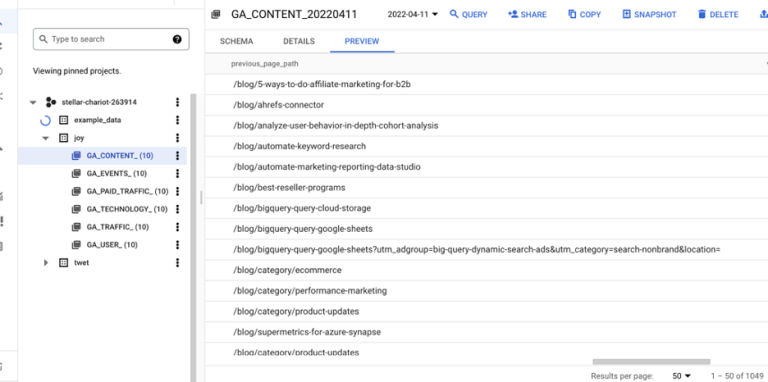
Task: Switch to the SCHEMA tab
Action: click(237, 41)
